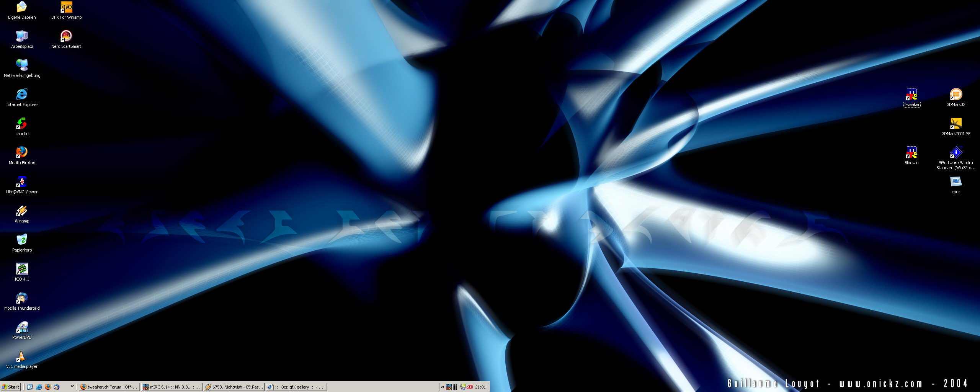Open the Nero StartSmart shortcut
The width and height of the screenshot is (980, 392).
click(x=66, y=36)
